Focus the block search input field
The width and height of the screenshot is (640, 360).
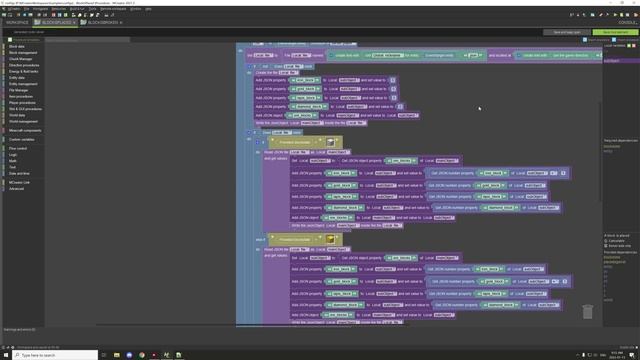87,40
